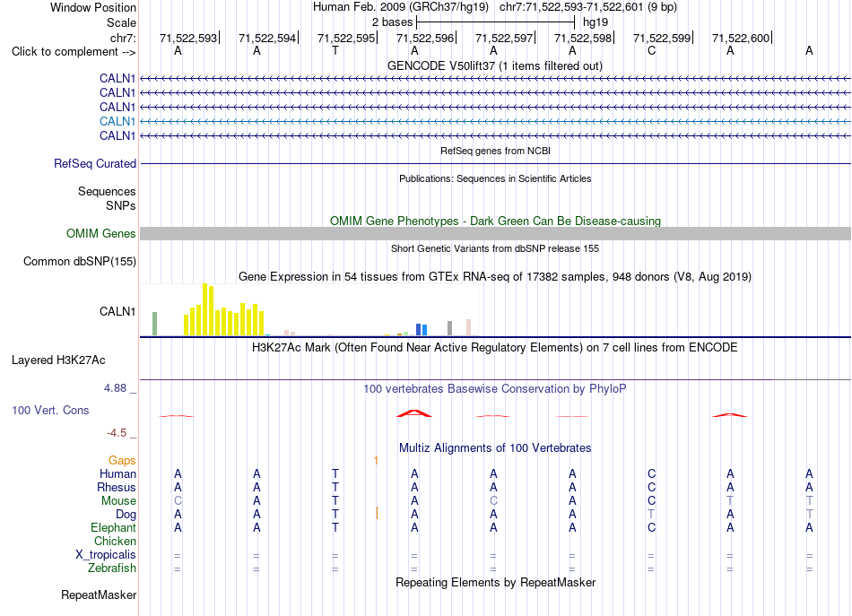The image size is (852, 616).
Task: Click the green GTEx bar at far left
Action: click(x=155, y=324)
